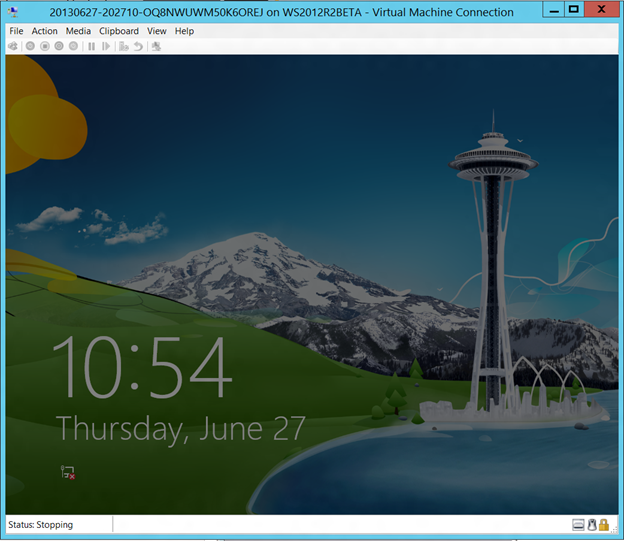Click the Save state toolbar icon
This screenshot has width=624, height=541.
pos(73,46)
